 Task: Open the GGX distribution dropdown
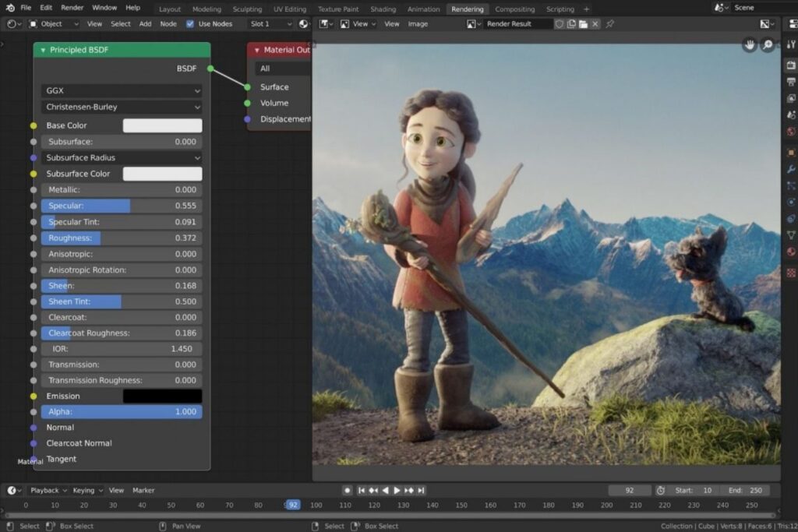[122, 90]
